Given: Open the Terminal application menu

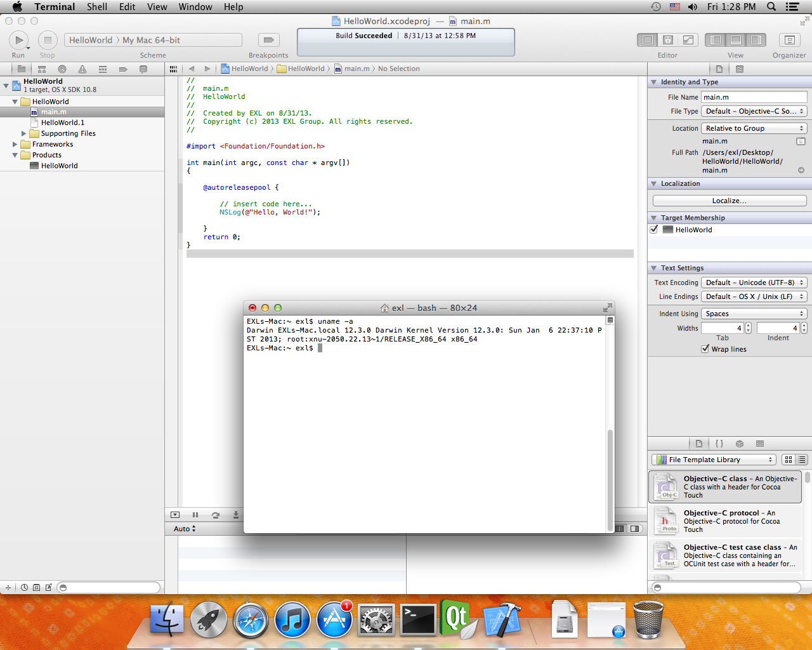Looking at the screenshot, I should coord(55,6).
